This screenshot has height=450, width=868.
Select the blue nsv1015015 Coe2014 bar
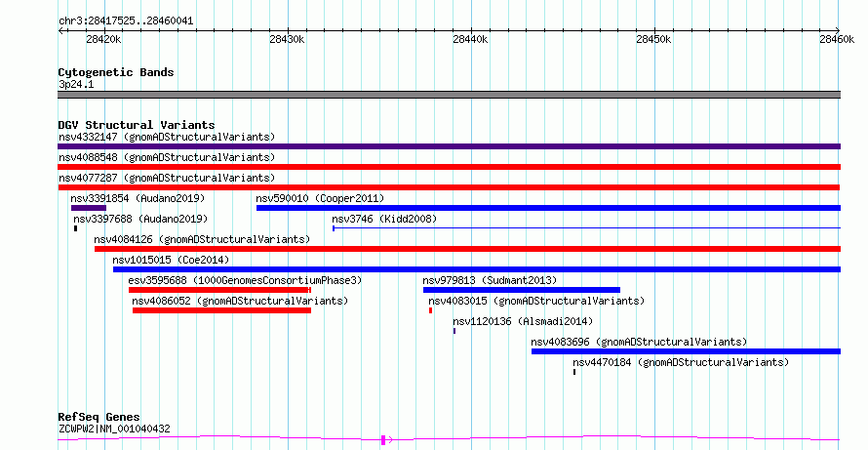pyautogui.click(x=477, y=269)
